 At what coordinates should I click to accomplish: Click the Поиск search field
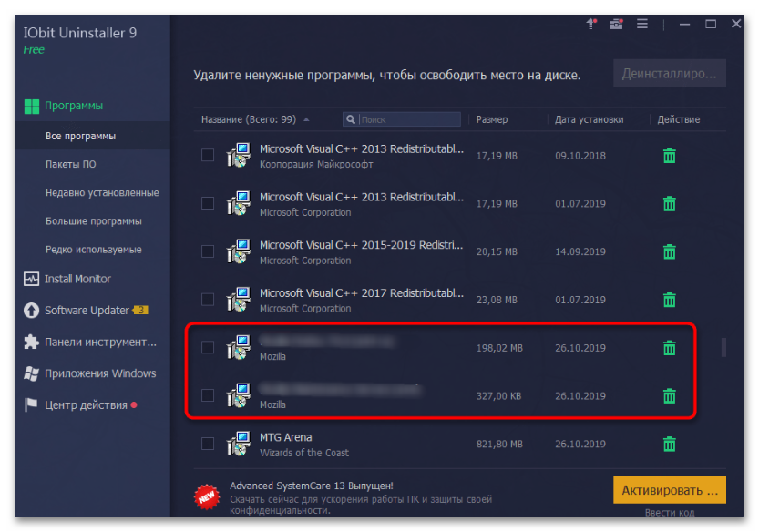tap(408, 119)
